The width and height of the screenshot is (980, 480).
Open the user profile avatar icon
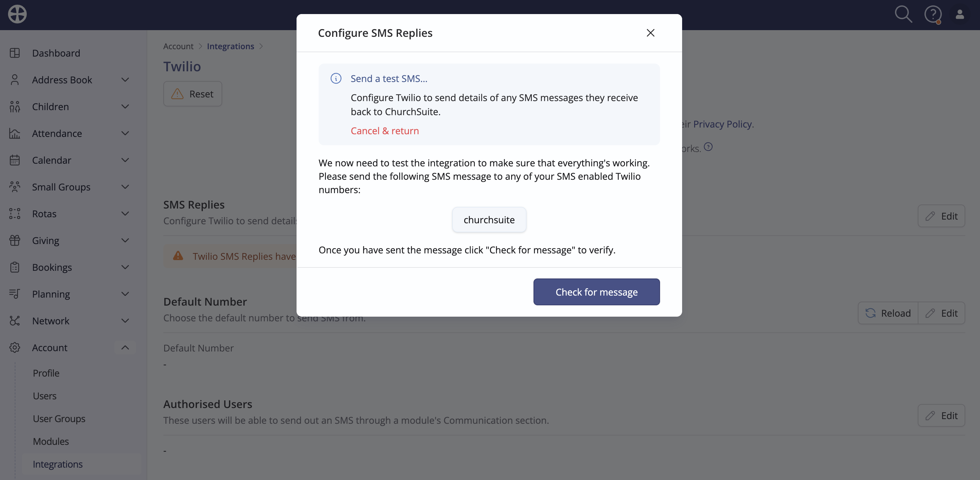pos(960,14)
